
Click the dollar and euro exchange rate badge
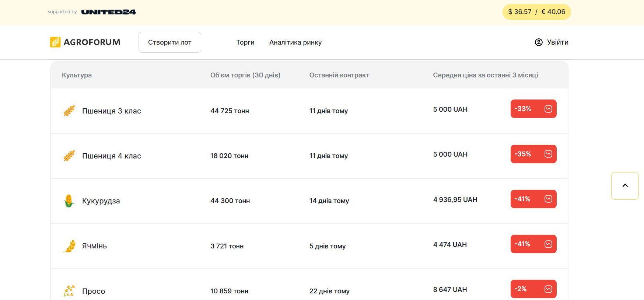[536, 12]
